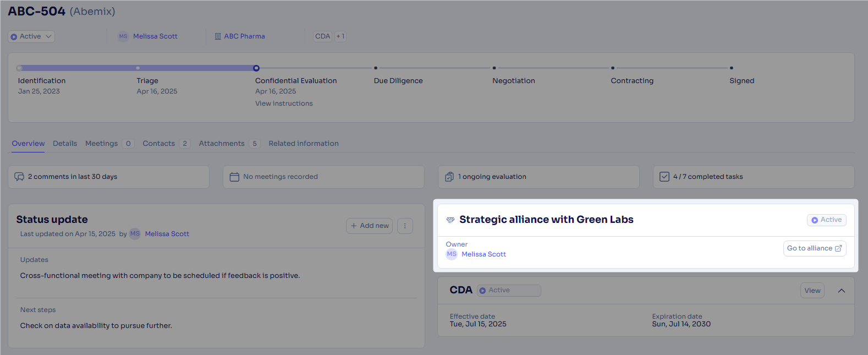The image size is (868, 355).
Task: Click the clipboard icon for ongoing evaluation
Action: click(449, 177)
